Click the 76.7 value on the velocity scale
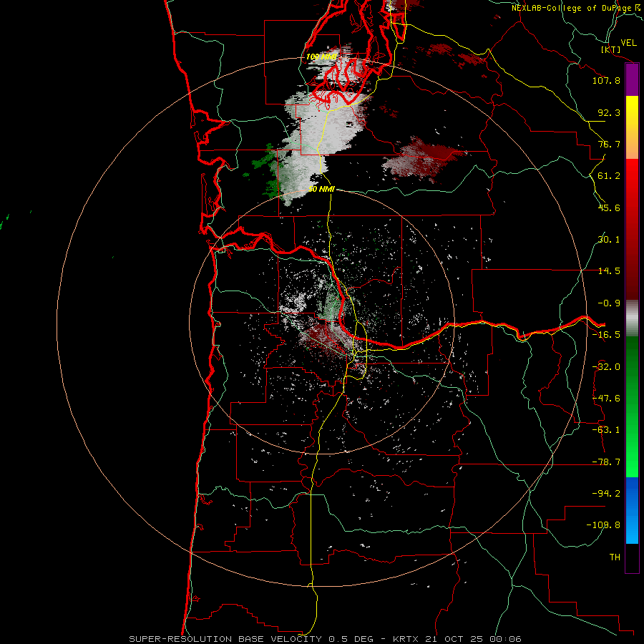 (609, 144)
